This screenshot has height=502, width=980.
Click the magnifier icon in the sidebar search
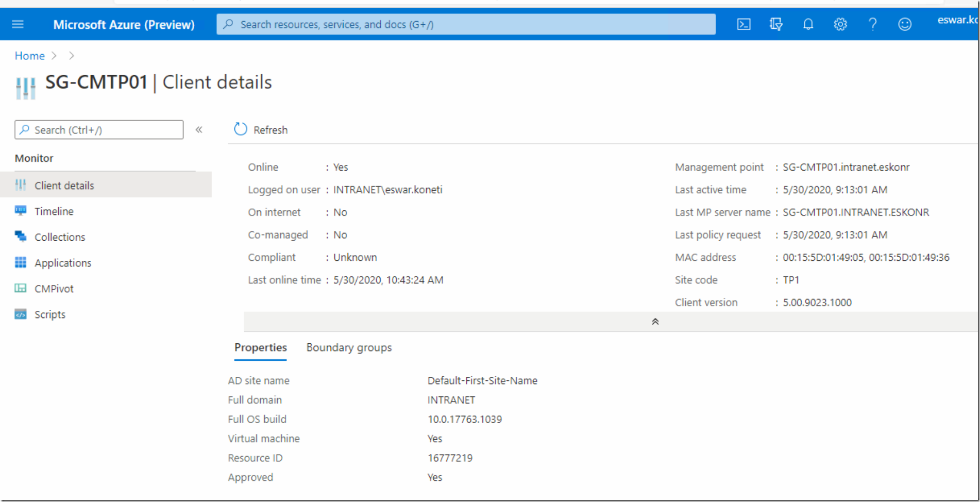[24, 129]
